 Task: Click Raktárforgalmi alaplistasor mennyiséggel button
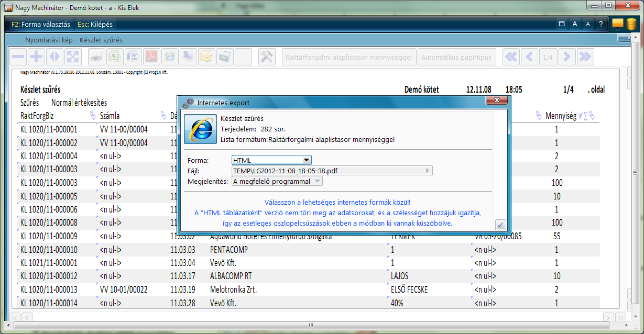click(x=349, y=57)
